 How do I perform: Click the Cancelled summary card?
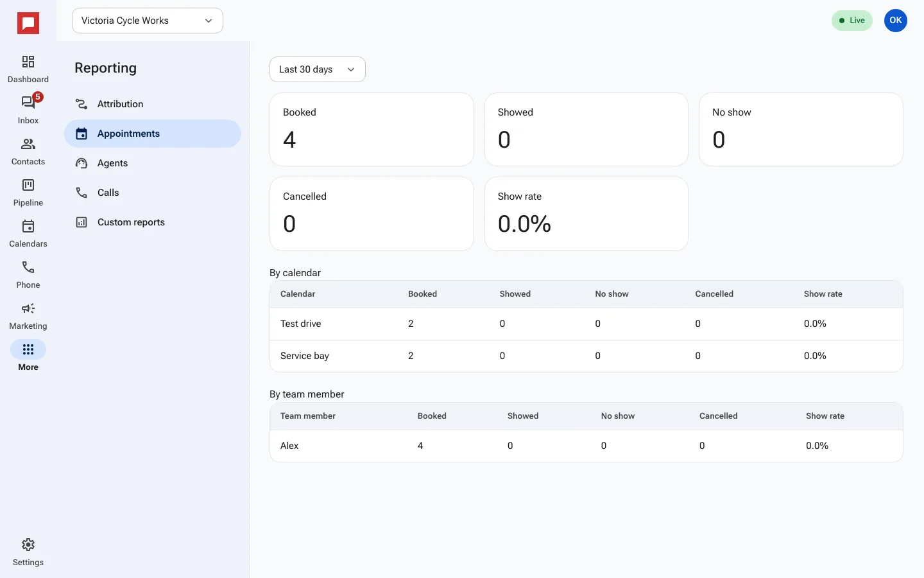tap(372, 214)
